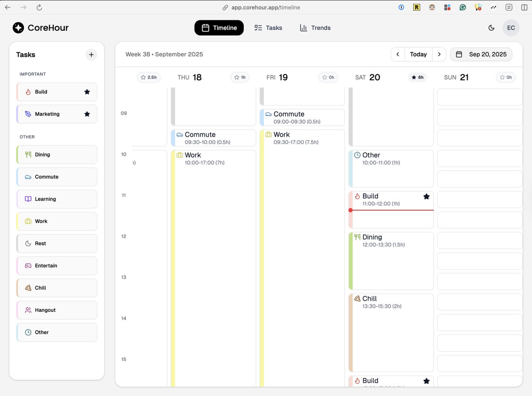The image size is (532, 396).
Task: Click the Grammarly extension icon
Action: pos(462,7)
